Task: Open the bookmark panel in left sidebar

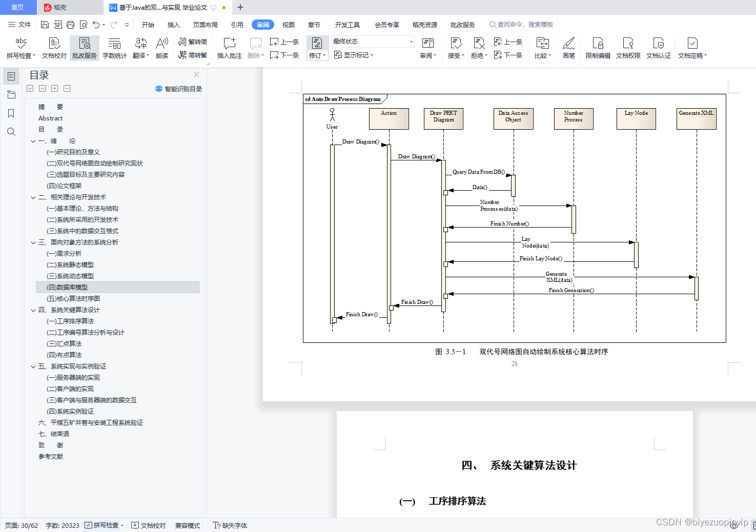Action: point(11,113)
